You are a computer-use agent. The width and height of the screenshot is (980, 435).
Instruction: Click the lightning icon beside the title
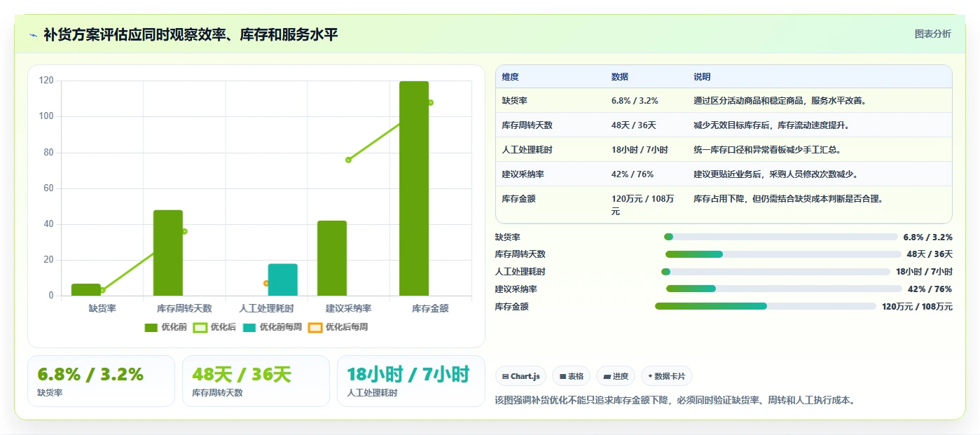33,34
